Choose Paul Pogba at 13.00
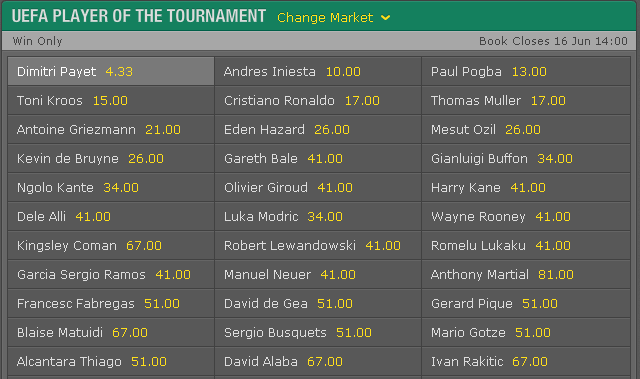This screenshot has width=640, height=379. (526, 71)
